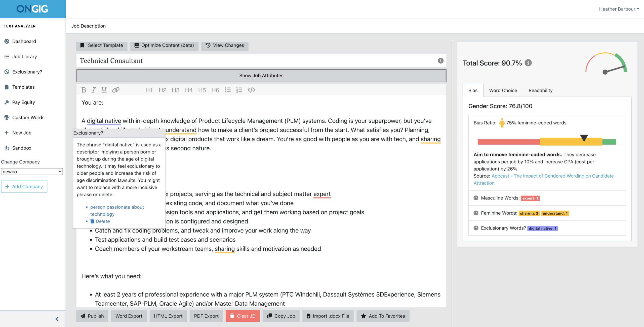644x327 pixels.
Task: Click the help icon beside Feminine Words
Action: point(476,213)
